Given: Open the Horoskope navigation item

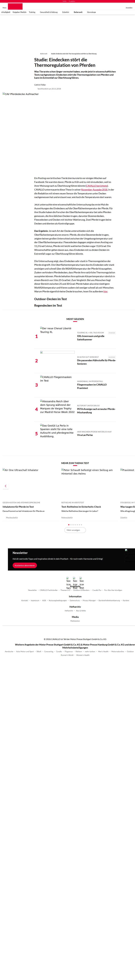Looking at the screenshot, I should (x=91, y=12).
